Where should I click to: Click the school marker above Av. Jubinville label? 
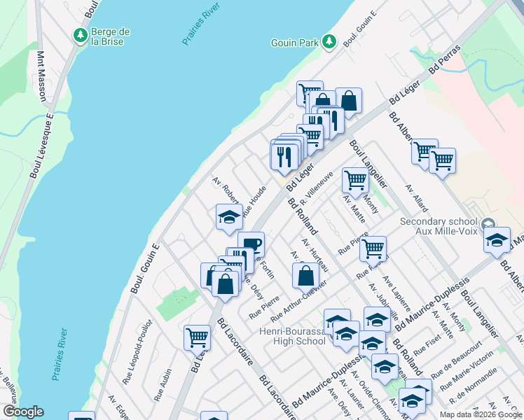pos(377,318)
